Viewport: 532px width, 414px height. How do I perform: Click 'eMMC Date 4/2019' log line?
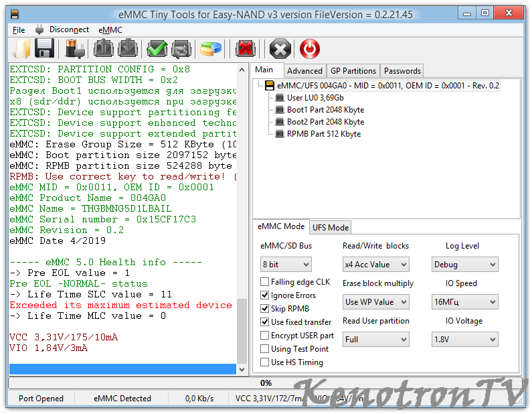click(x=58, y=240)
